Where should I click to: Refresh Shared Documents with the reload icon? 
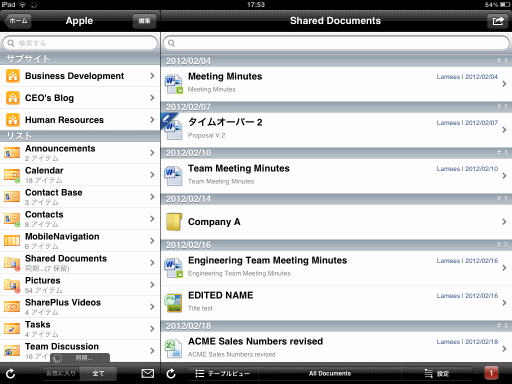click(x=171, y=374)
